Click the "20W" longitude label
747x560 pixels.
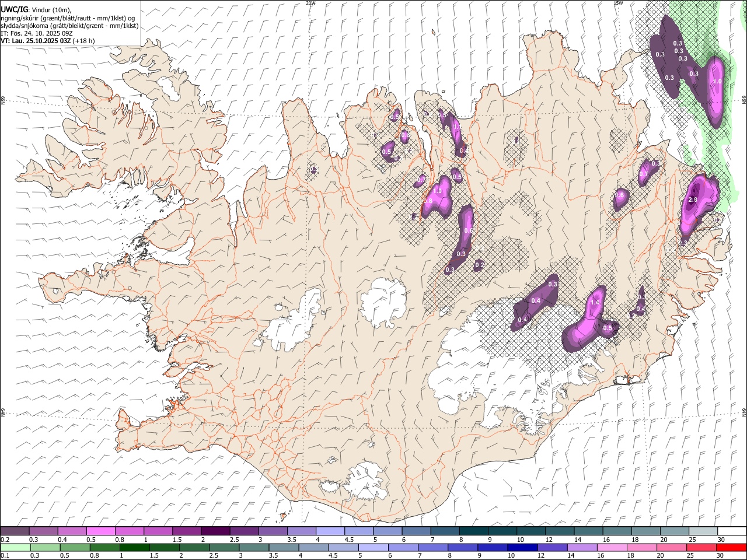point(311,3)
